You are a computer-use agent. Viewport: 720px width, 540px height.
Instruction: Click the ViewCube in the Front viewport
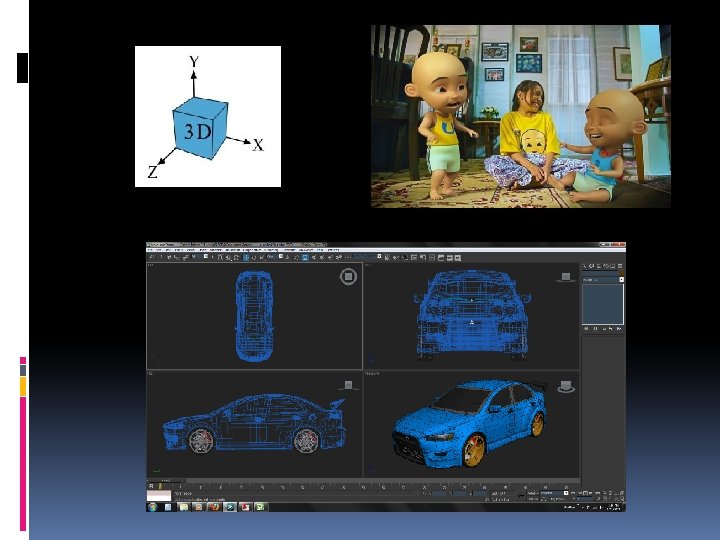tap(566, 277)
